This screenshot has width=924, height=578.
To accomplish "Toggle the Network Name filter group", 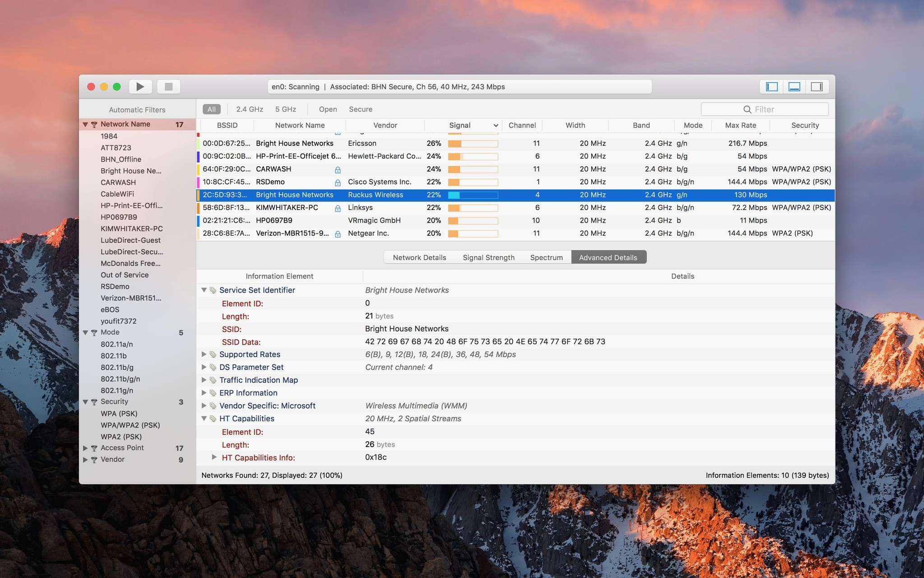I will tap(84, 123).
